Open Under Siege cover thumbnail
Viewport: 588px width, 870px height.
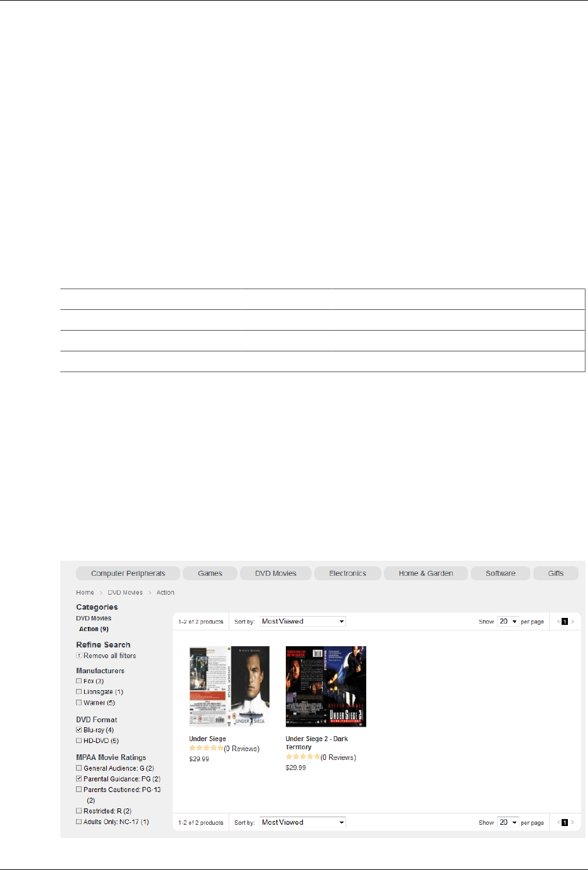pyautogui.click(x=229, y=686)
